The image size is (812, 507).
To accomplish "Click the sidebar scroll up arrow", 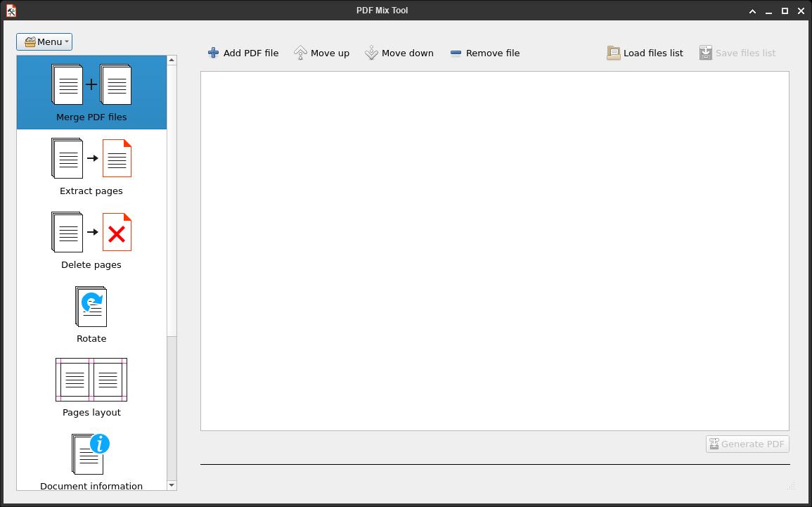I will [x=172, y=60].
